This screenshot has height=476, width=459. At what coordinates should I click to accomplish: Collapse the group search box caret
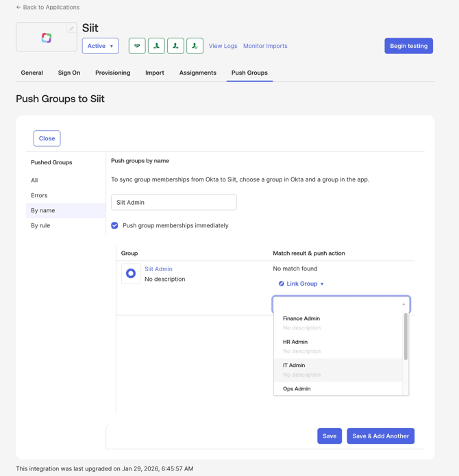[x=404, y=304]
